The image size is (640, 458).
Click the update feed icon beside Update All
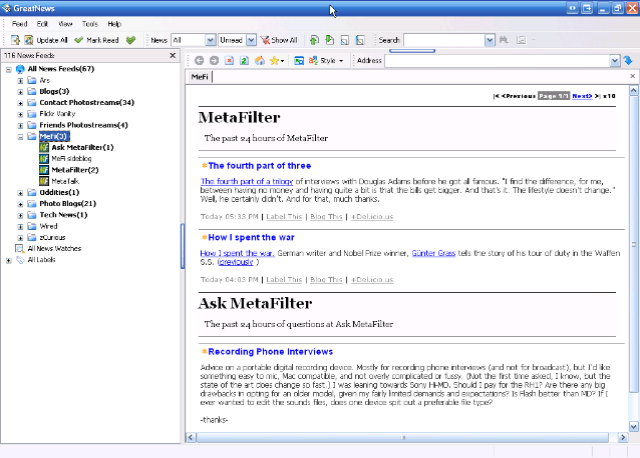[29, 40]
